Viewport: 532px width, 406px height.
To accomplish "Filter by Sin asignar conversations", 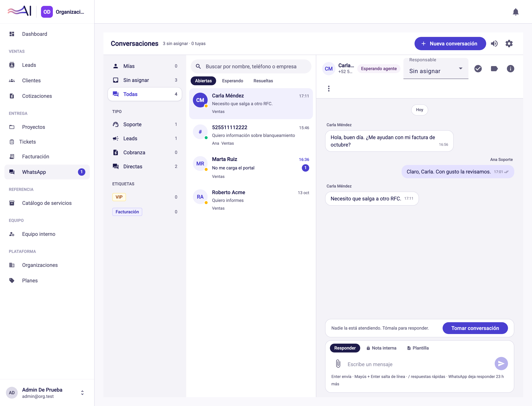I will (x=145, y=80).
